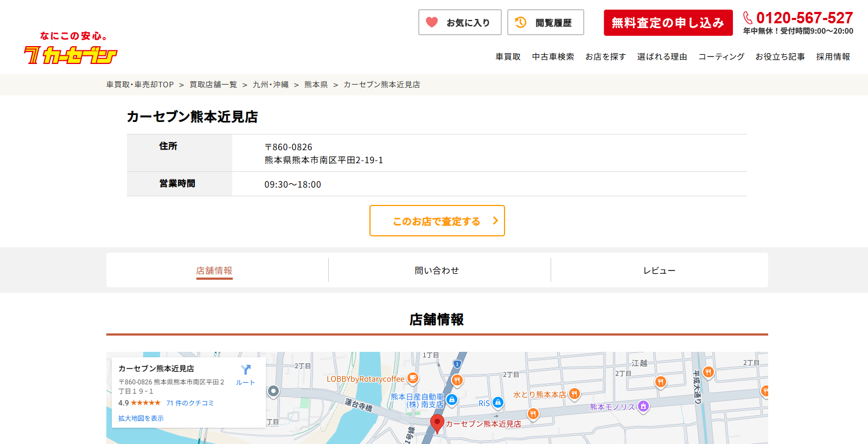Click 平成大通り road label on map
868x444 pixels.
698,387
